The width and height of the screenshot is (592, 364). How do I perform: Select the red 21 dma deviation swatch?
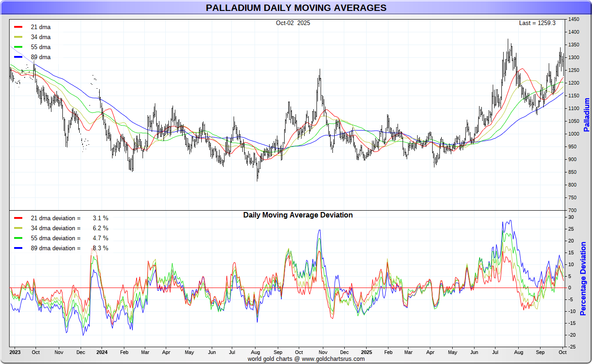[x=18, y=218]
